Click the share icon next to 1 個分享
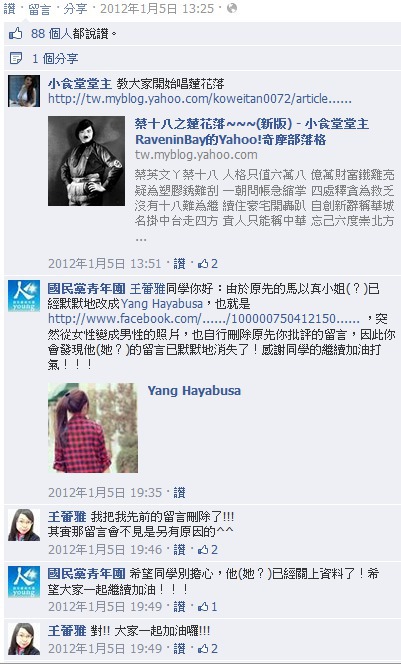This screenshot has width=401, height=664. 16,58
